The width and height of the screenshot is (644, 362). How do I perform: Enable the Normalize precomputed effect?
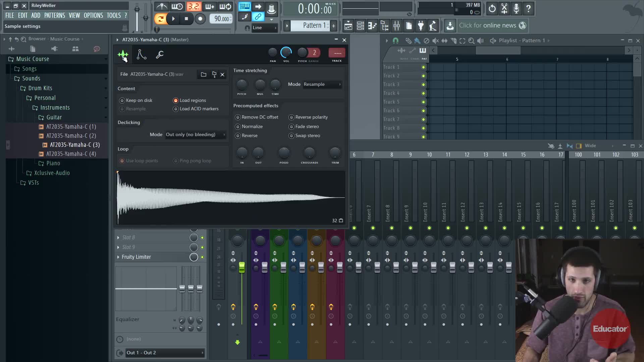[x=238, y=127]
